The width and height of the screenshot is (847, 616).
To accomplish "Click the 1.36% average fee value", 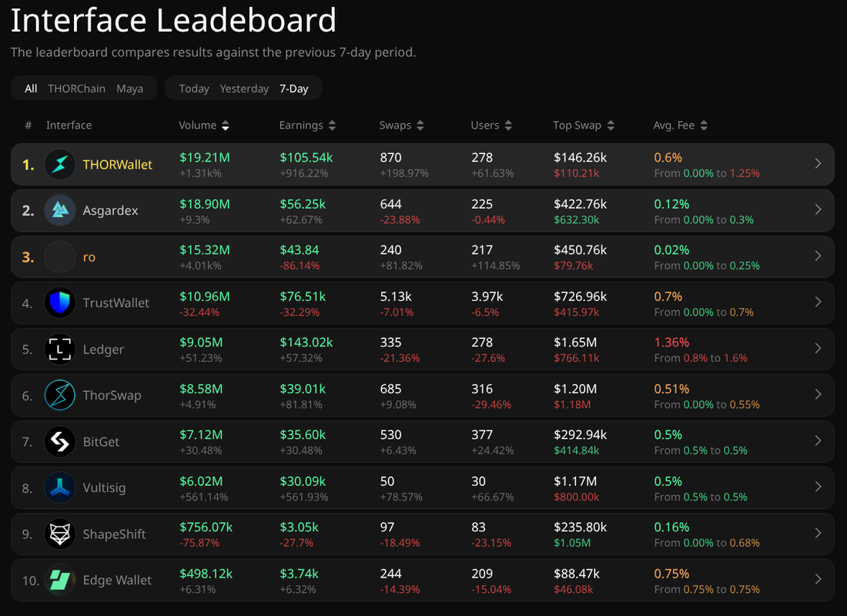I will (x=671, y=343).
